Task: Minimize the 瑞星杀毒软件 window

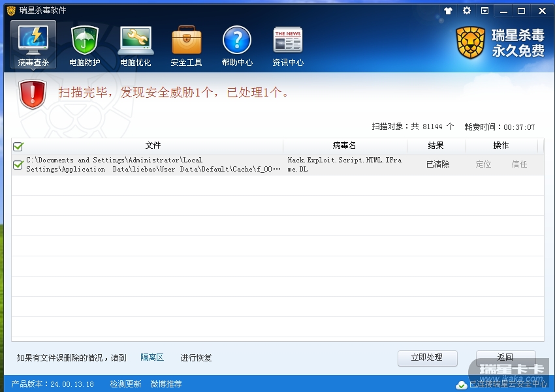Action: [x=503, y=11]
